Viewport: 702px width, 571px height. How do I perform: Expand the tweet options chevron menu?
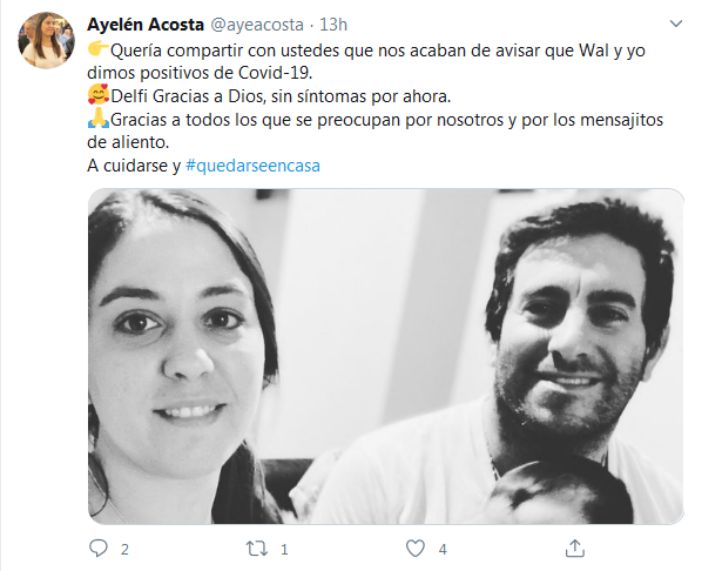[676, 23]
